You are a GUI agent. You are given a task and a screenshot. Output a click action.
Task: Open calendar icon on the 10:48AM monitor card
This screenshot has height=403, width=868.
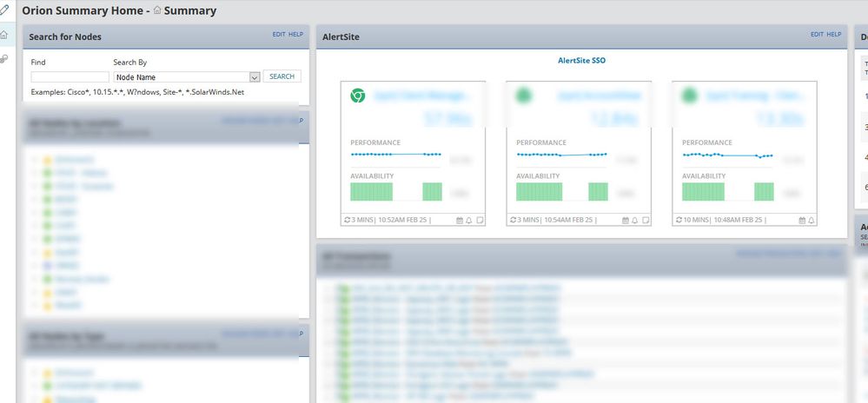[x=800, y=221]
